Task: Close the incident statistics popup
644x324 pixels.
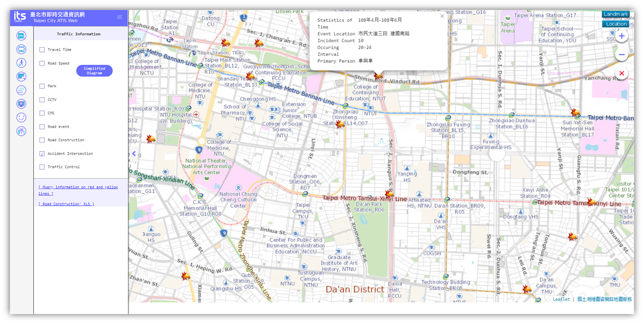Action: 442,16
